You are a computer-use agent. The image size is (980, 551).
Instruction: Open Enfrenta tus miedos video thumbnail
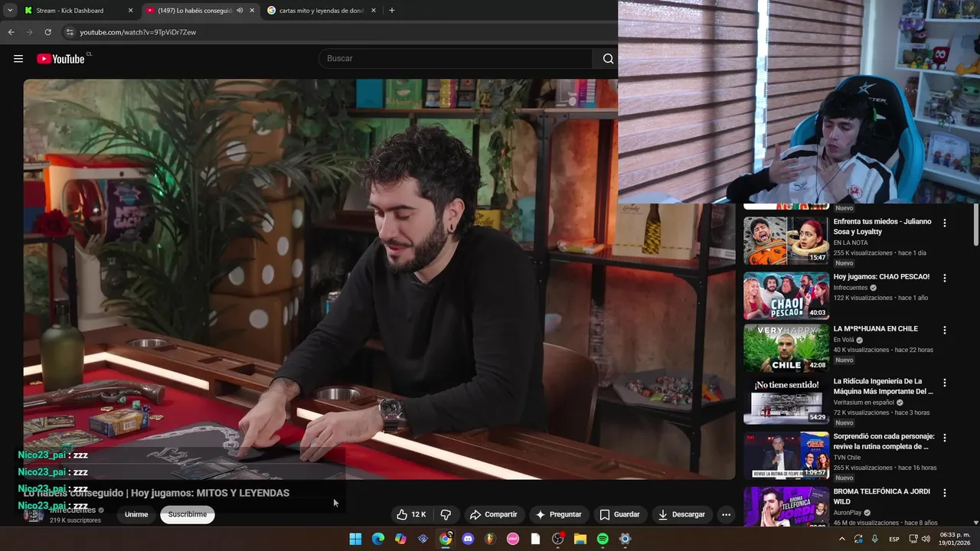point(786,240)
